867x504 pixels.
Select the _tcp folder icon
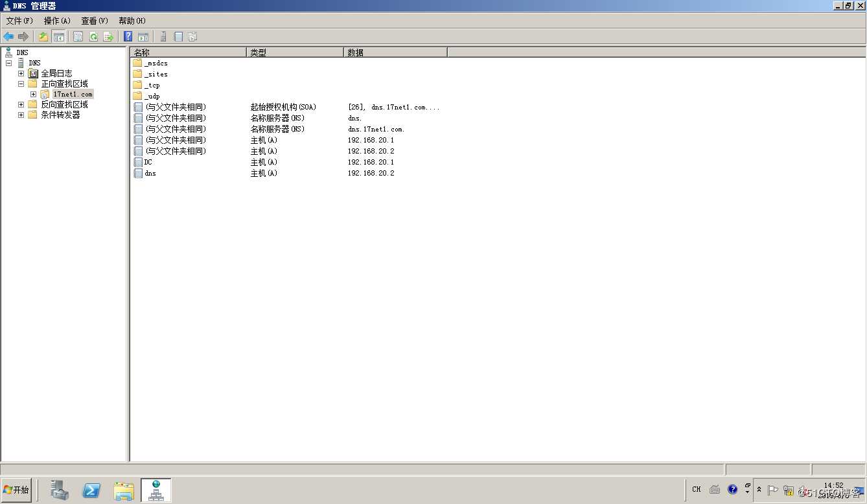(x=137, y=85)
